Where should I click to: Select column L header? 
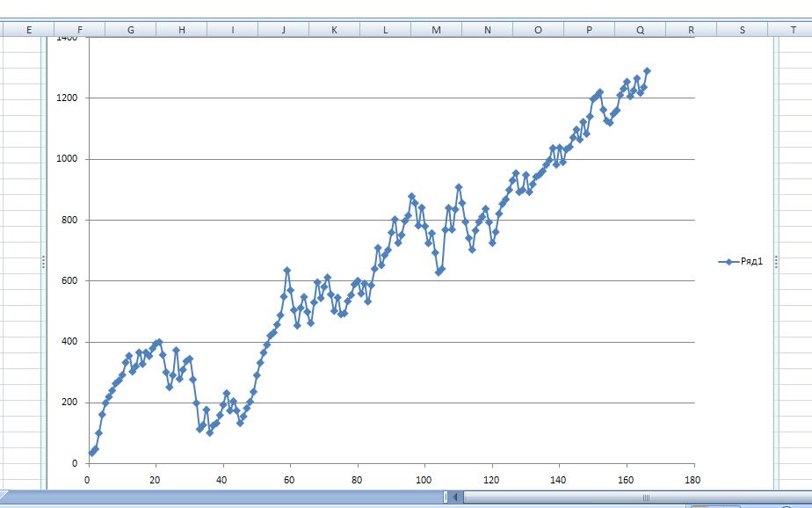point(385,30)
